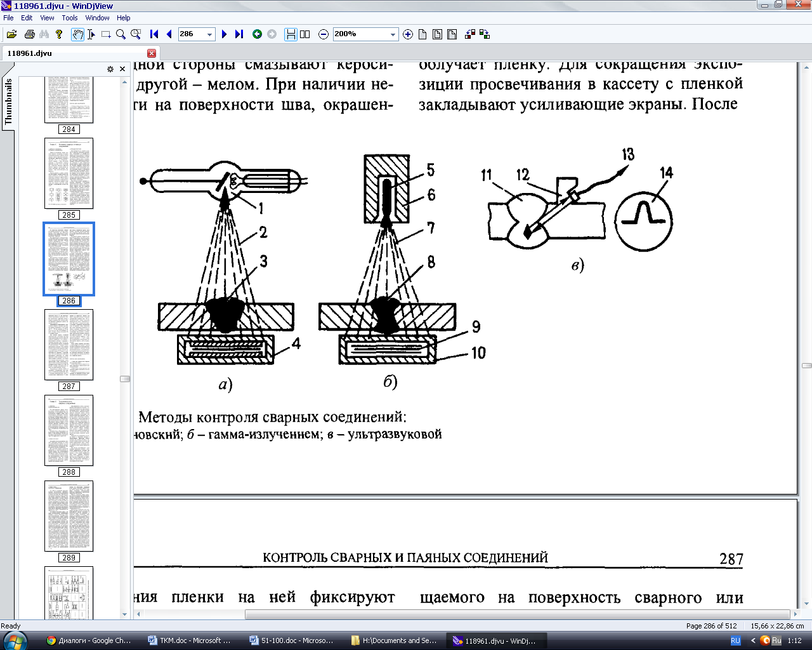Select the magnifier zoom tool
Viewport: 812px width, 650px height.
click(121, 34)
